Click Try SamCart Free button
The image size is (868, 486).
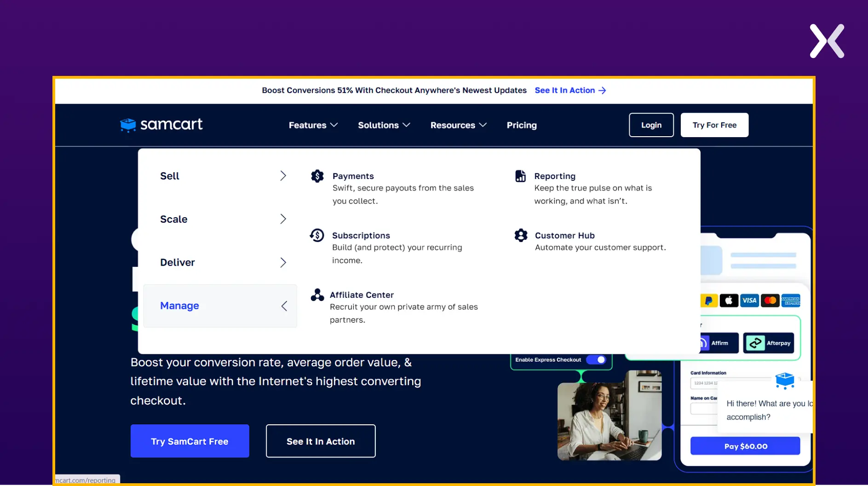tap(190, 441)
